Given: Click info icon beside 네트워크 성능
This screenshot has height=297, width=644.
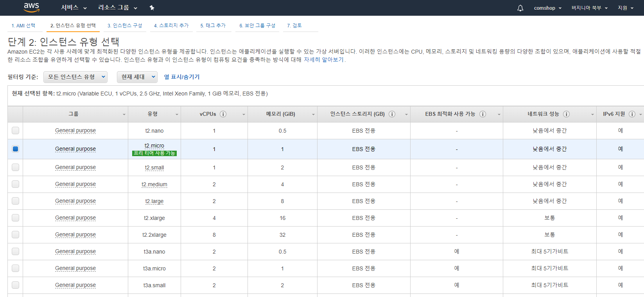Looking at the screenshot, I should point(566,114).
